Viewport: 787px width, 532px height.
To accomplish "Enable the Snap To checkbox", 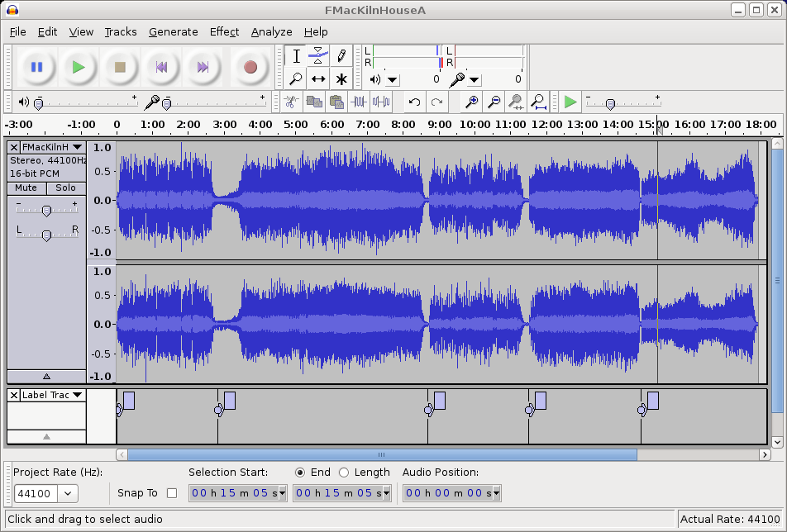I will click(172, 493).
